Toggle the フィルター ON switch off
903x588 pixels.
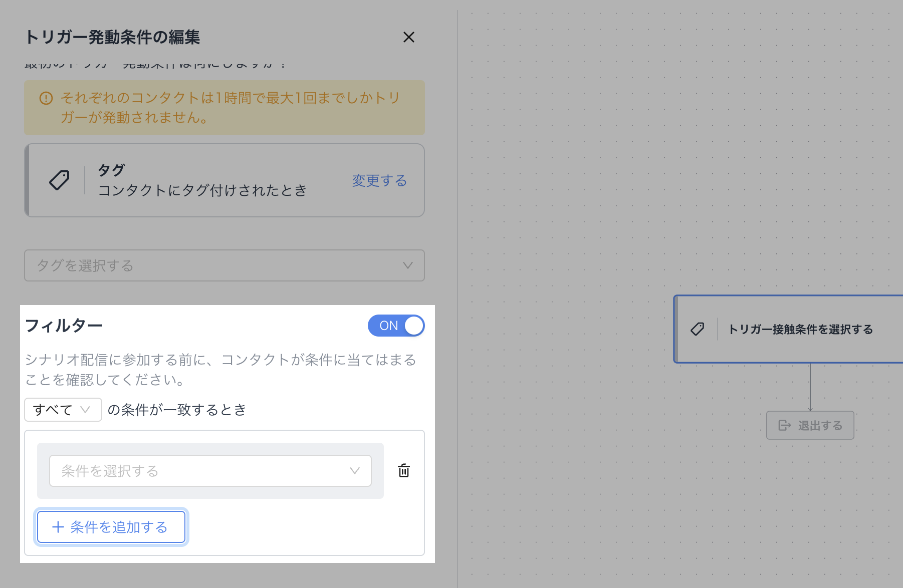(x=396, y=326)
